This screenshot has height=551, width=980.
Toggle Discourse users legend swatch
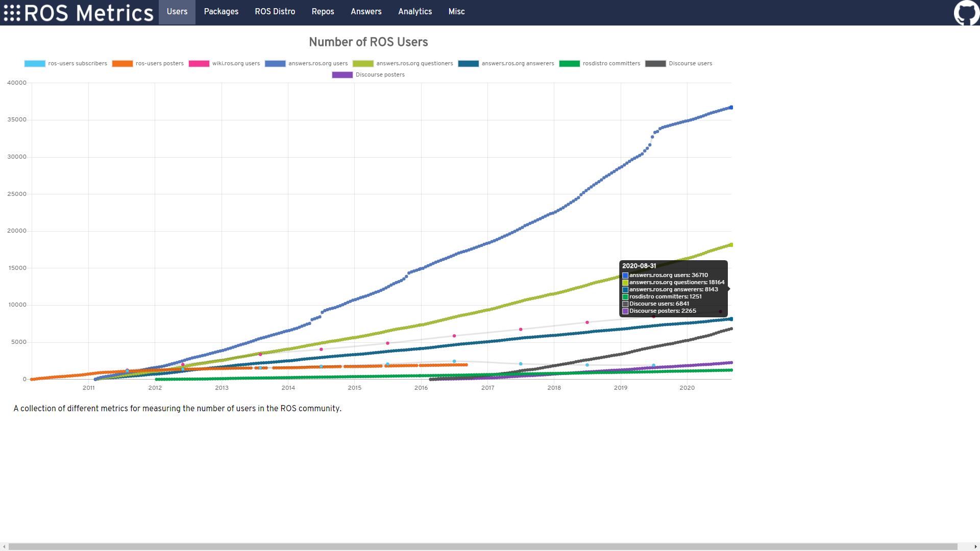[655, 64]
